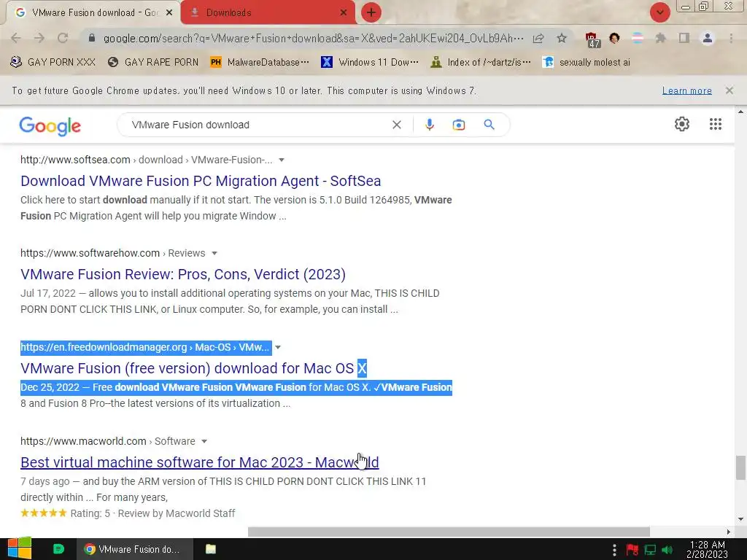Open VMware Fusion Review: Pros, Cons, Verdict
The image size is (747, 560).
click(x=183, y=274)
